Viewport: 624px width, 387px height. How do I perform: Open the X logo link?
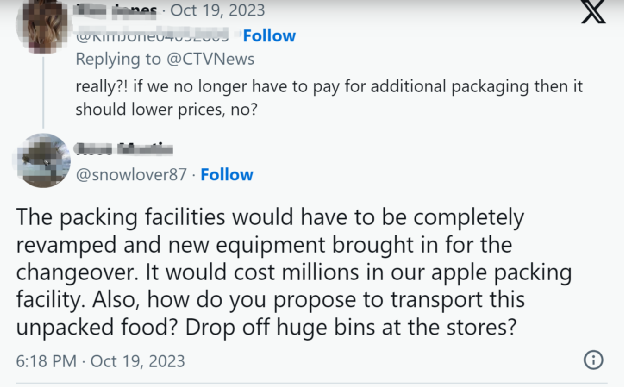coord(593,12)
